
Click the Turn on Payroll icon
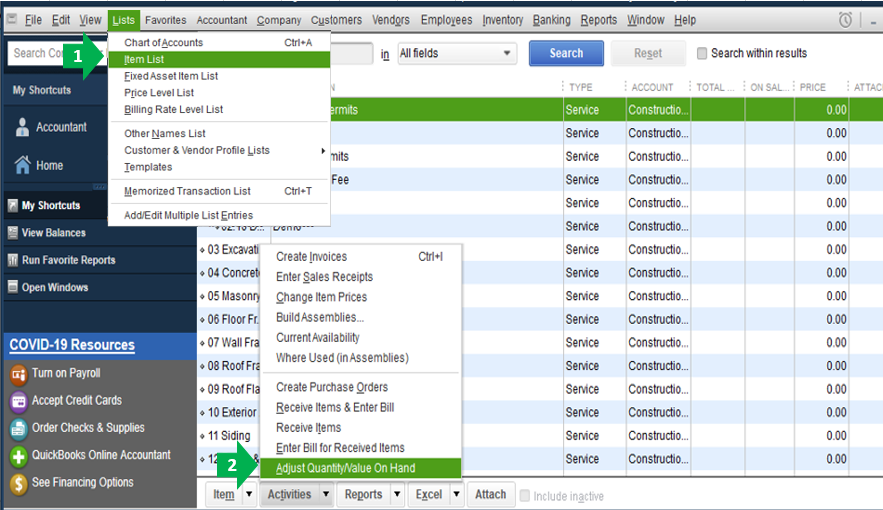tap(19, 373)
